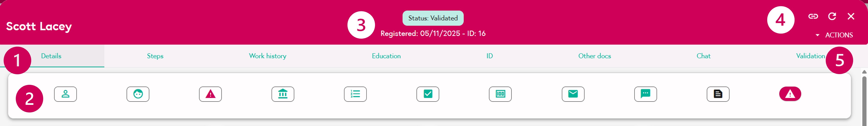Open the Work history tab

click(x=268, y=56)
